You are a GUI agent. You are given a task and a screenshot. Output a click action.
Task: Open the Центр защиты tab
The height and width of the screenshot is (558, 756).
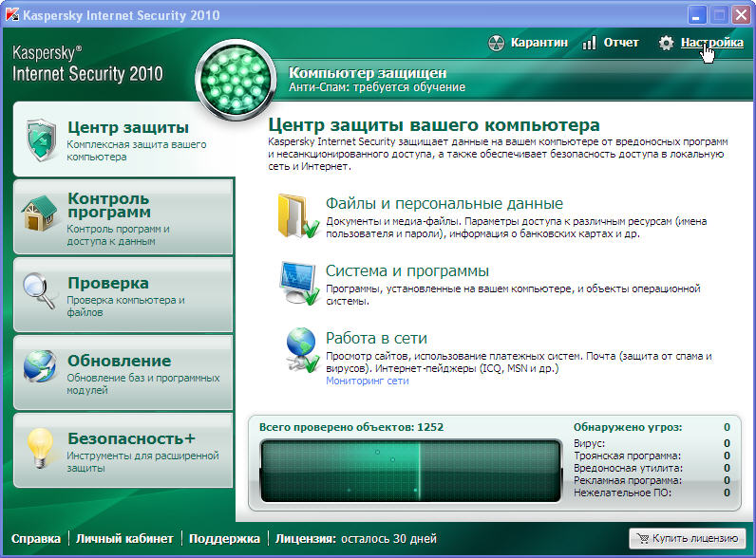pos(123,139)
